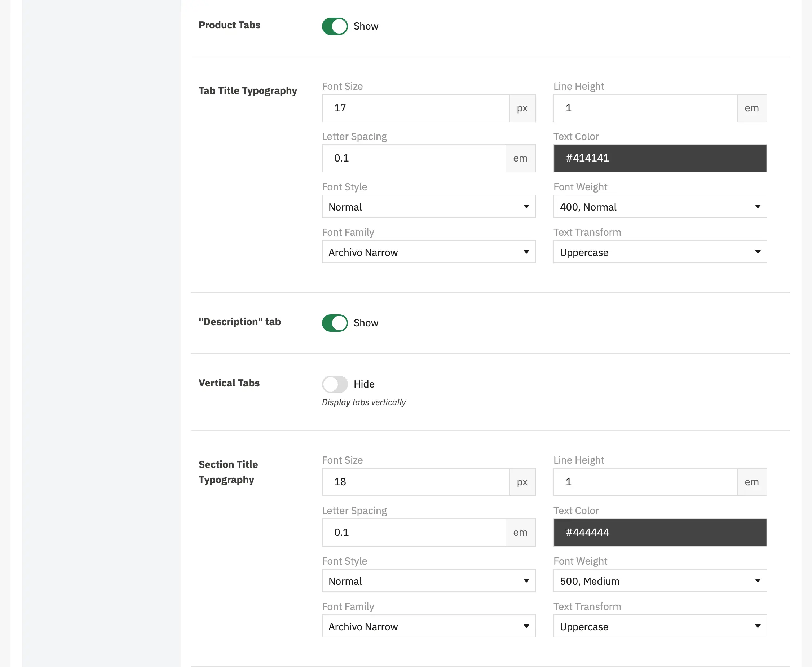The image size is (812, 667).
Task: Click the "Hide" label beside Vertical Tabs
Action: [364, 384]
